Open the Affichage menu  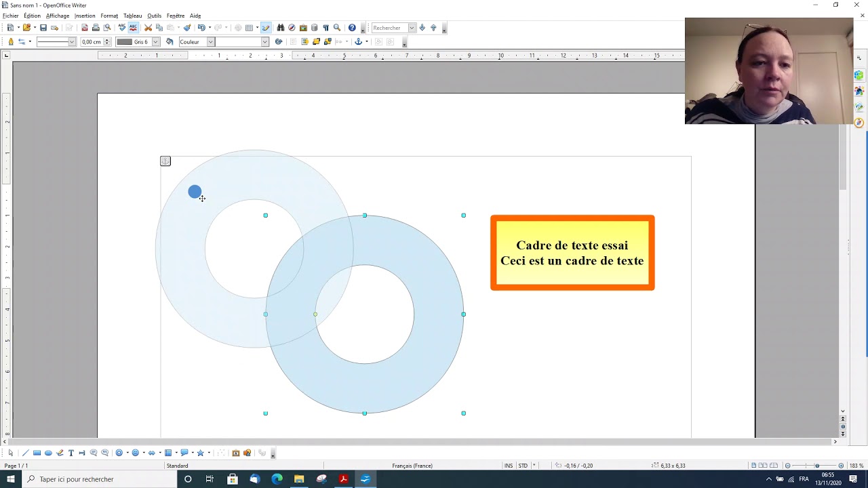point(58,16)
